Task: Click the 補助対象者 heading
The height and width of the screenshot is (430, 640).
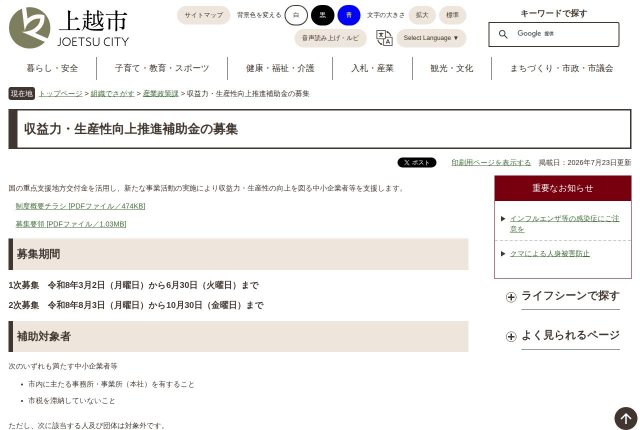Action: [x=238, y=337]
